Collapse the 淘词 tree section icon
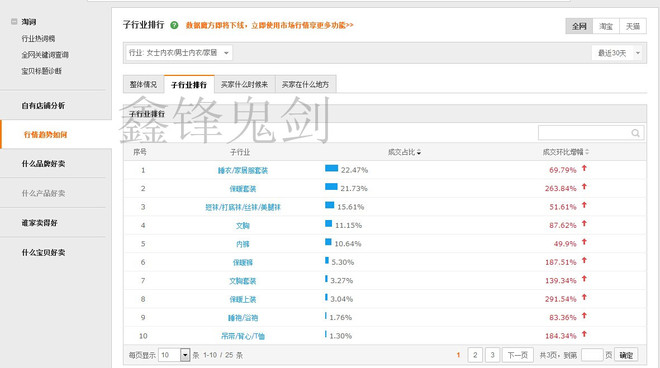 click(x=14, y=21)
